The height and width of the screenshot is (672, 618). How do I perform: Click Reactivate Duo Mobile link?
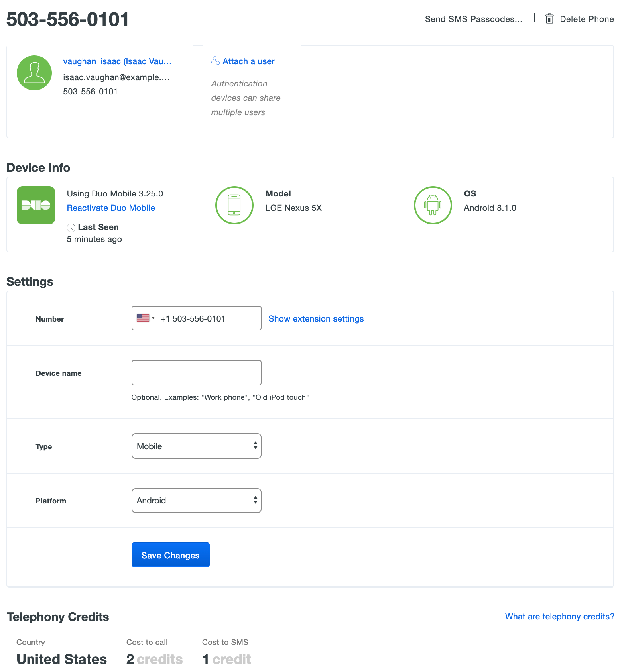(x=111, y=208)
